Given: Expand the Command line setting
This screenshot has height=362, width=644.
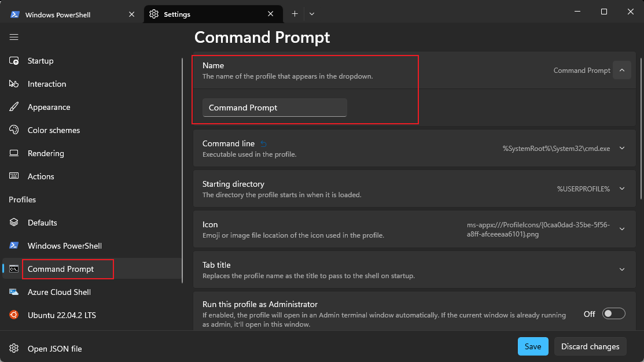Looking at the screenshot, I should tap(622, 148).
